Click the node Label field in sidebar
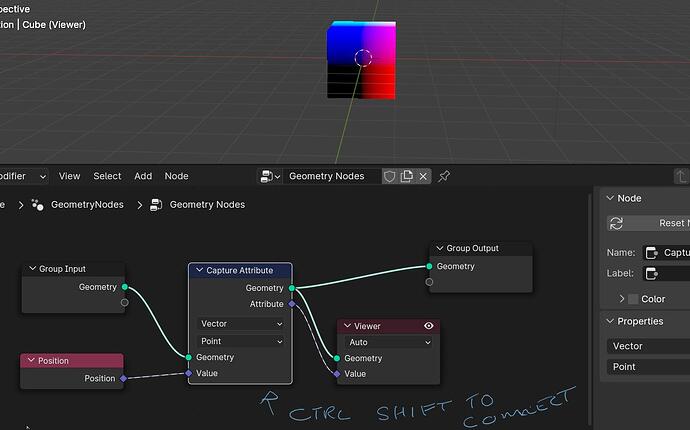Viewport: 690px width, 430px height. pyautogui.click(x=666, y=273)
